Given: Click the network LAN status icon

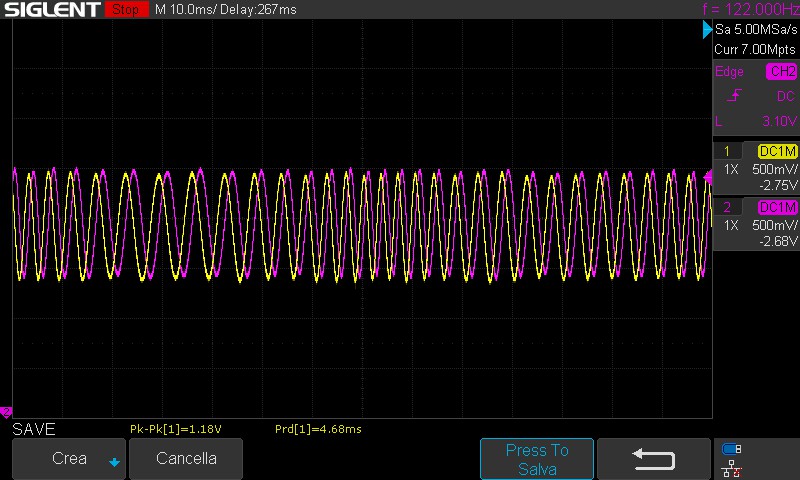Looking at the screenshot, I should (731, 467).
